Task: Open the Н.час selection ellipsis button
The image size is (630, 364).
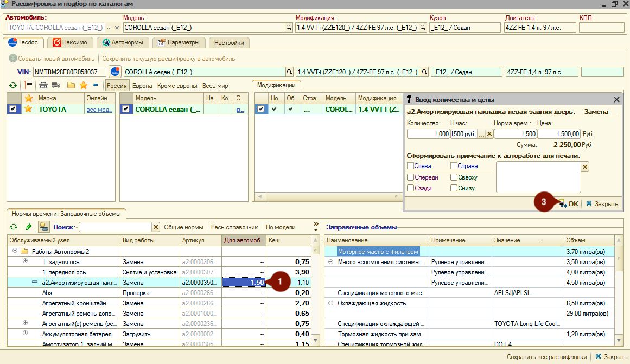Action: click(481, 134)
